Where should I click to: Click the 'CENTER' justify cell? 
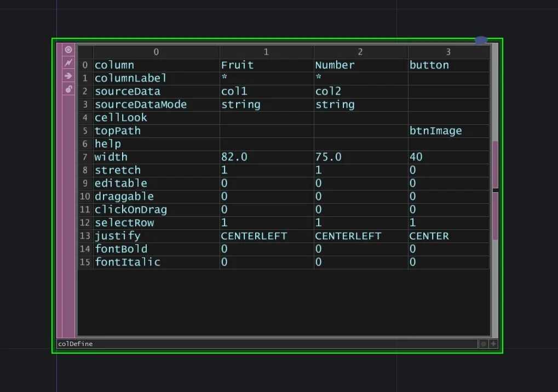coord(448,236)
